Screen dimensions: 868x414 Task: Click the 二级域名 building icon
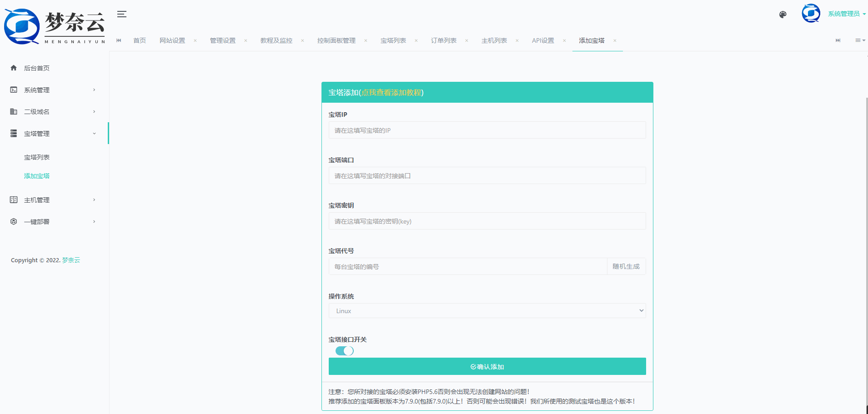[x=14, y=112]
